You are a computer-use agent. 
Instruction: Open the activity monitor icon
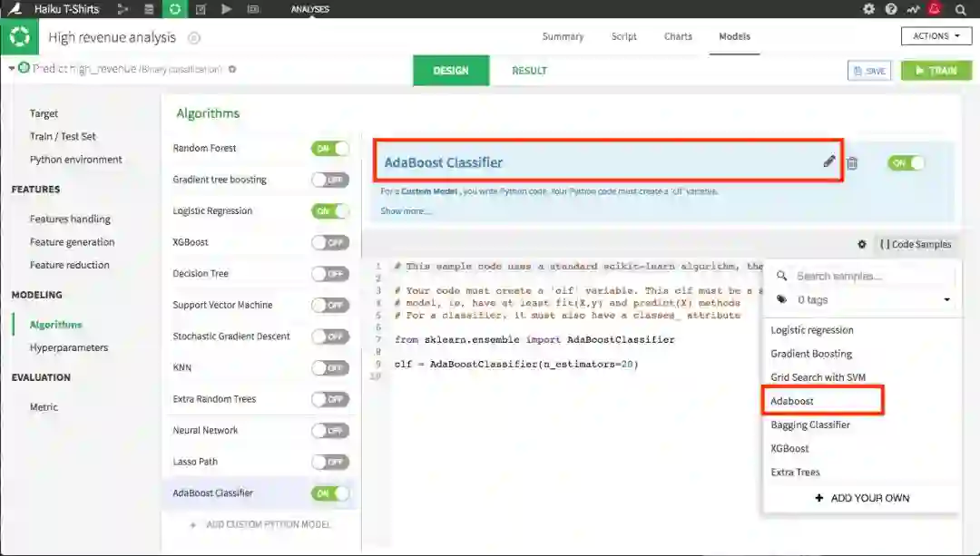pyautogui.click(x=913, y=9)
